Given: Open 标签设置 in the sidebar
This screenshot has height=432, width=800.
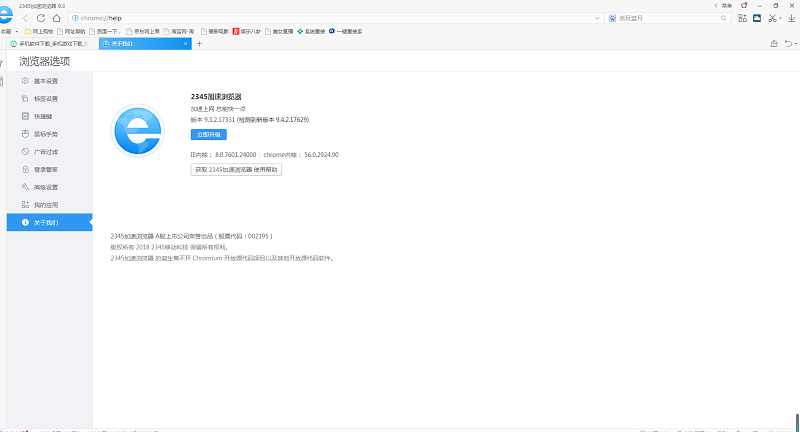Looking at the screenshot, I should [49, 99].
